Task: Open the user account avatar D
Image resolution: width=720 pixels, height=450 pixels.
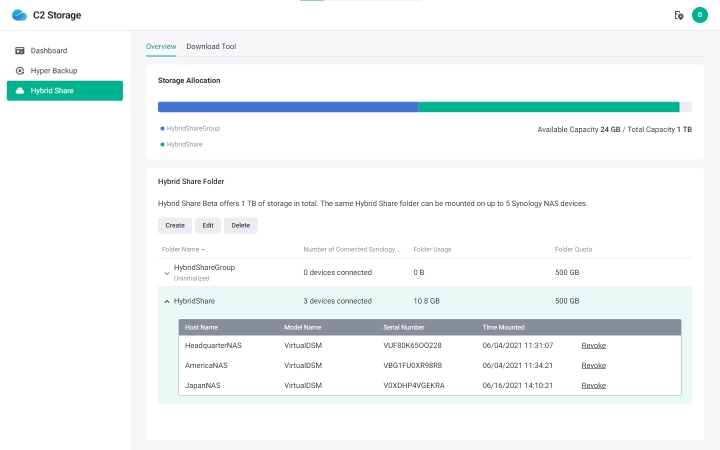Action: [x=700, y=15]
